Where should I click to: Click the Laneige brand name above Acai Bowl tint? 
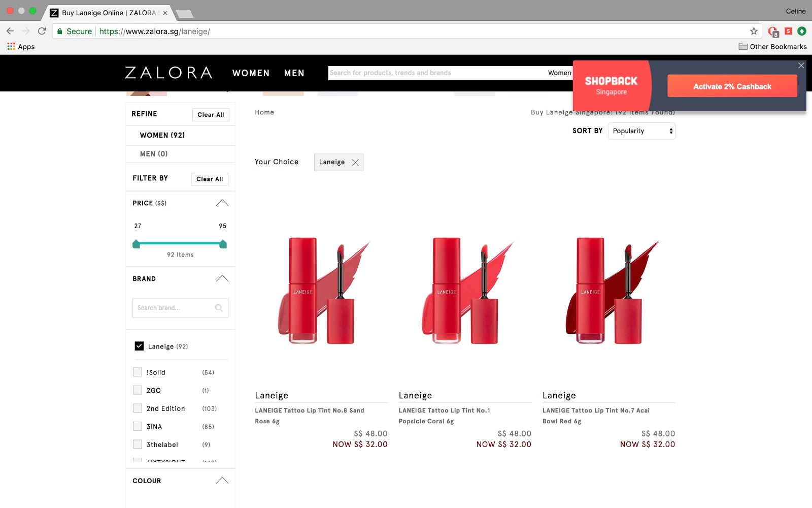tap(559, 395)
